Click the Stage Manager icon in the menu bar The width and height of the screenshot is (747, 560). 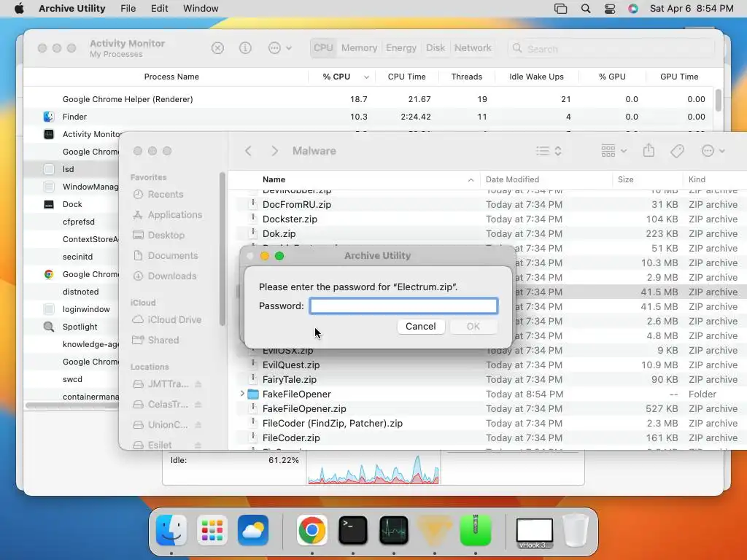(x=561, y=9)
